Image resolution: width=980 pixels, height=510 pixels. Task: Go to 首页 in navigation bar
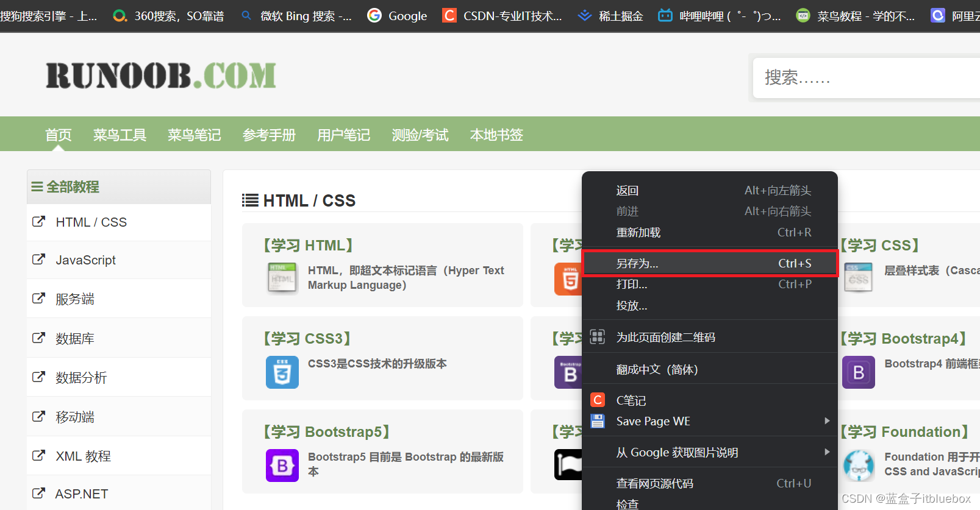[x=59, y=135]
